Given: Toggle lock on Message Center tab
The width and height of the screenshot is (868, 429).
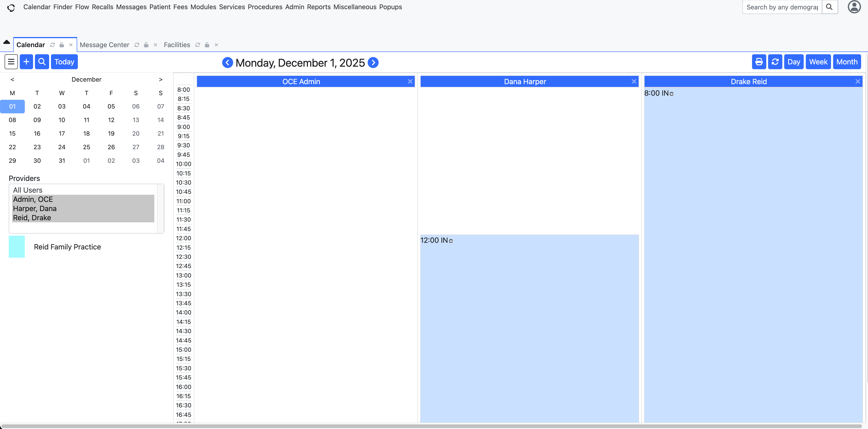Looking at the screenshot, I should 146,45.
